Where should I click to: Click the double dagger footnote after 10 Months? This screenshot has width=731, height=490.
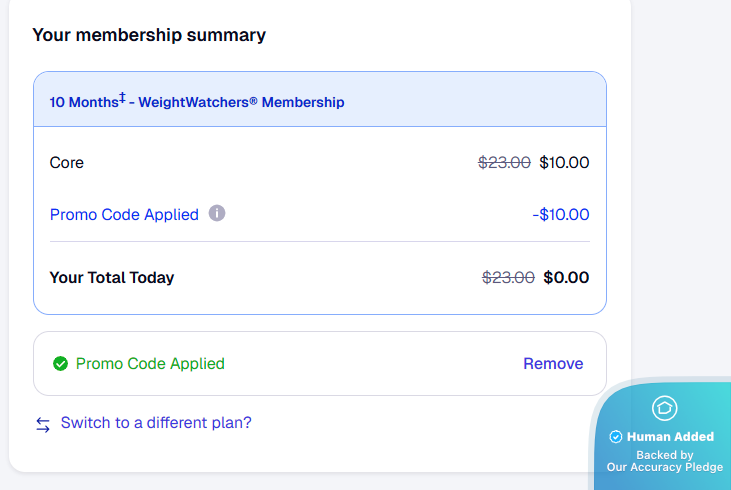[122, 98]
